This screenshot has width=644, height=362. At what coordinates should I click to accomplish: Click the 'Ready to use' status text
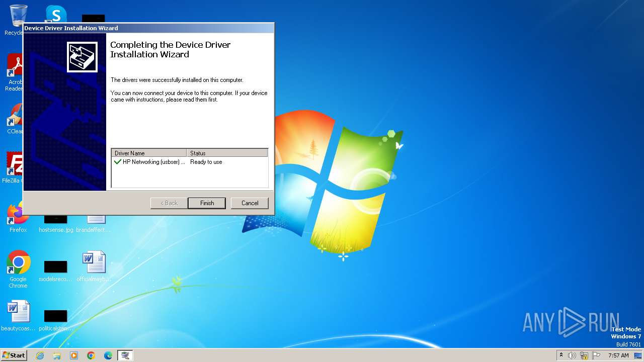[x=206, y=162]
